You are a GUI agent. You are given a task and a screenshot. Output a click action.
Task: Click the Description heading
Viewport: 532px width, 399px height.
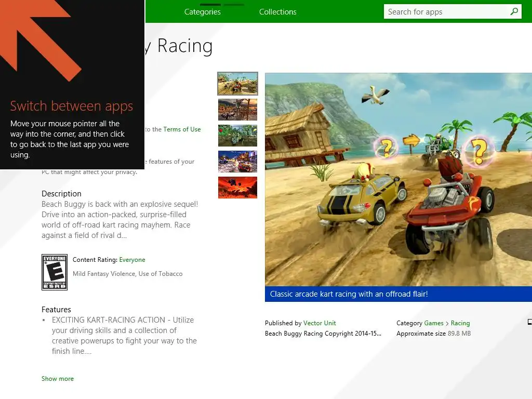tap(61, 194)
